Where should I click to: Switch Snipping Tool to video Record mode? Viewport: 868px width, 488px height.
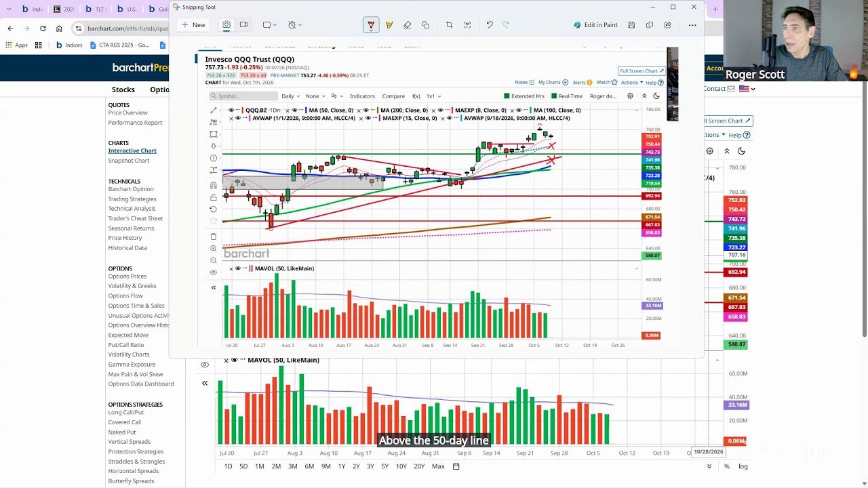(243, 25)
